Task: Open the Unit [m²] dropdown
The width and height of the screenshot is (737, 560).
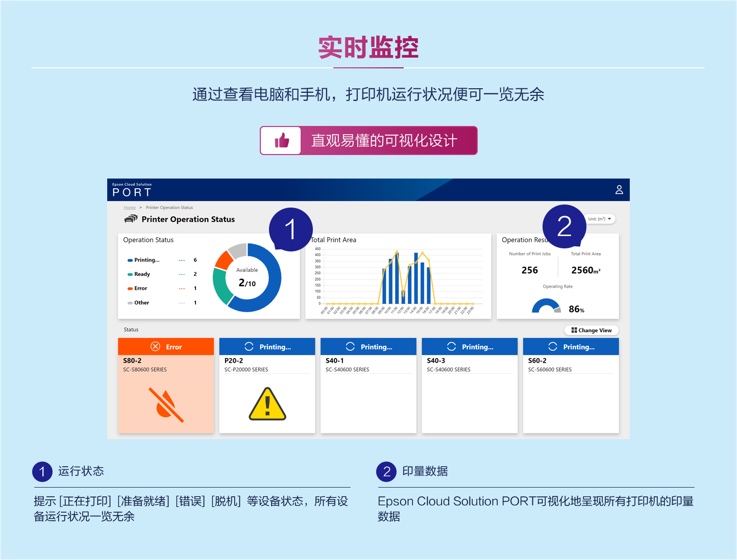Action: (599, 219)
